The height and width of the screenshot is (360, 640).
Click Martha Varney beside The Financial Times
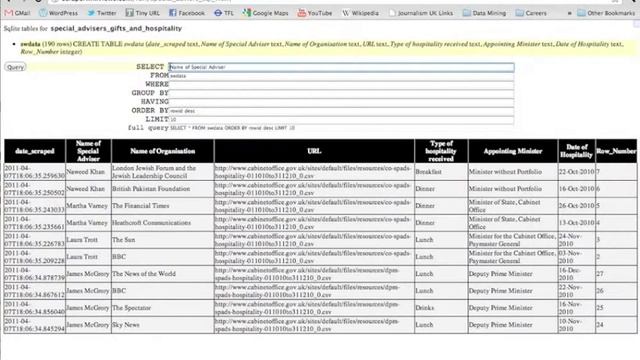tap(88, 206)
